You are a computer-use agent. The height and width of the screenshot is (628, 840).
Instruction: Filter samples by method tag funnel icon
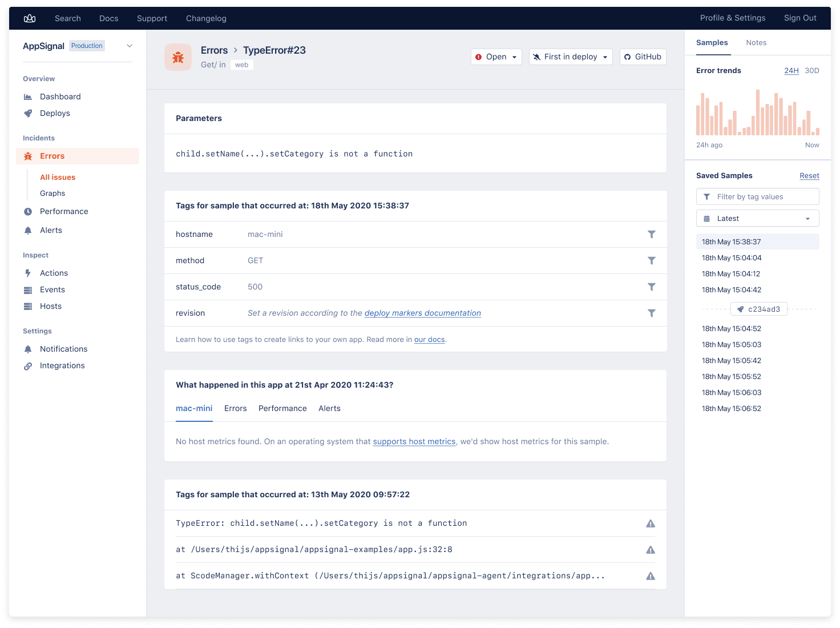click(x=652, y=261)
